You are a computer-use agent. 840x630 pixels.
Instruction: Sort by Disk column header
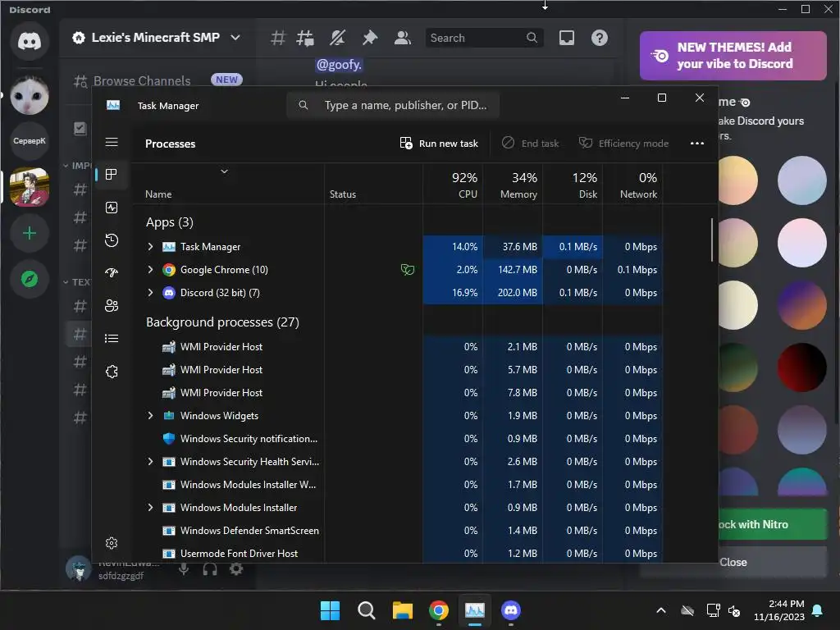(x=573, y=185)
